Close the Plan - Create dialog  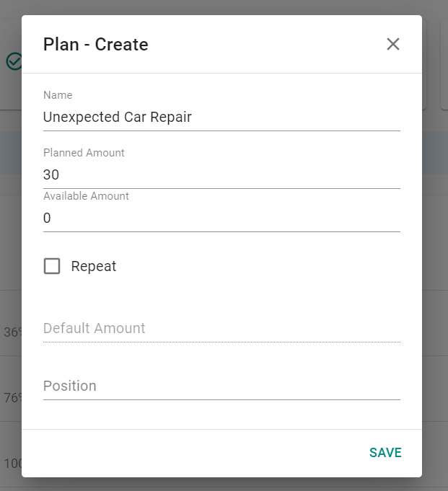point(393,44)
